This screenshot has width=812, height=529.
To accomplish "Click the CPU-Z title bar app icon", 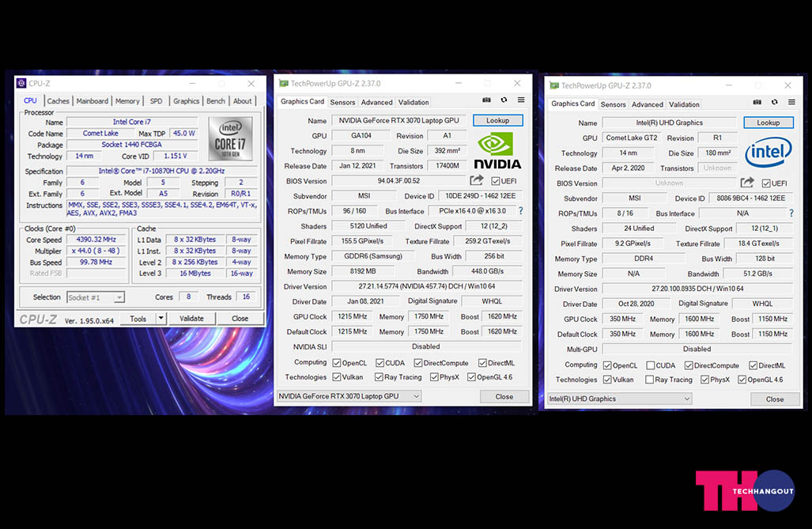I will click(21, 83).
